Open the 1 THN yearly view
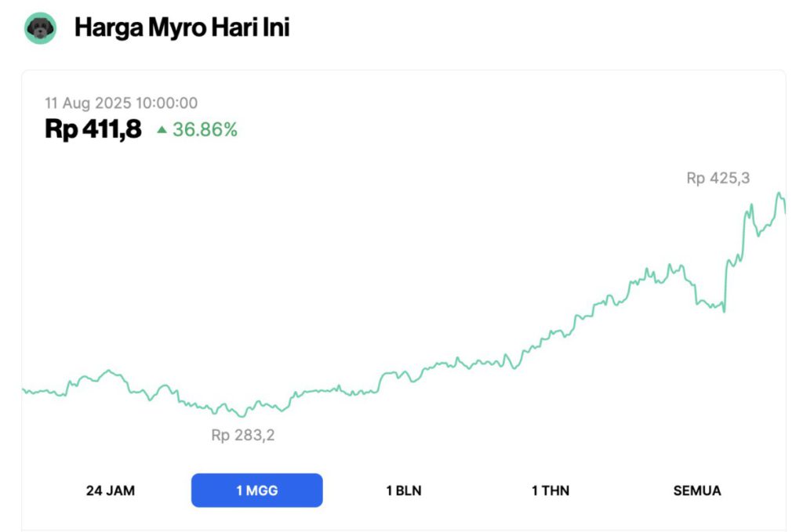Image resolution: width=803 pixels, height=532 pixels. [x=550, y=490]
